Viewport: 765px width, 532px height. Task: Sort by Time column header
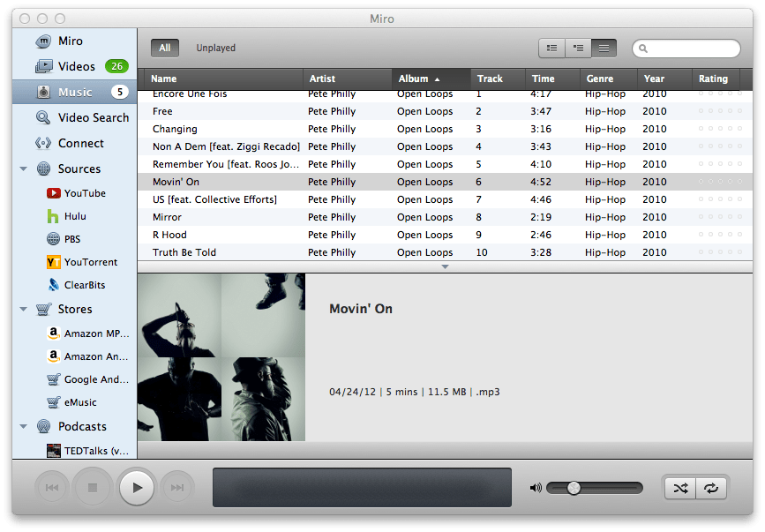[x=552, y=79]
